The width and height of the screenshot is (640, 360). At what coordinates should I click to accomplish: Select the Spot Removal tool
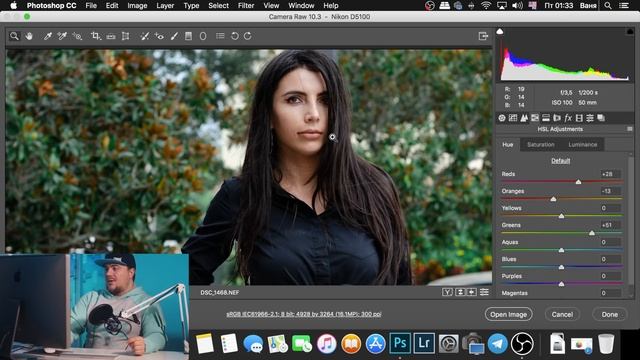click(x=144, y=36)
